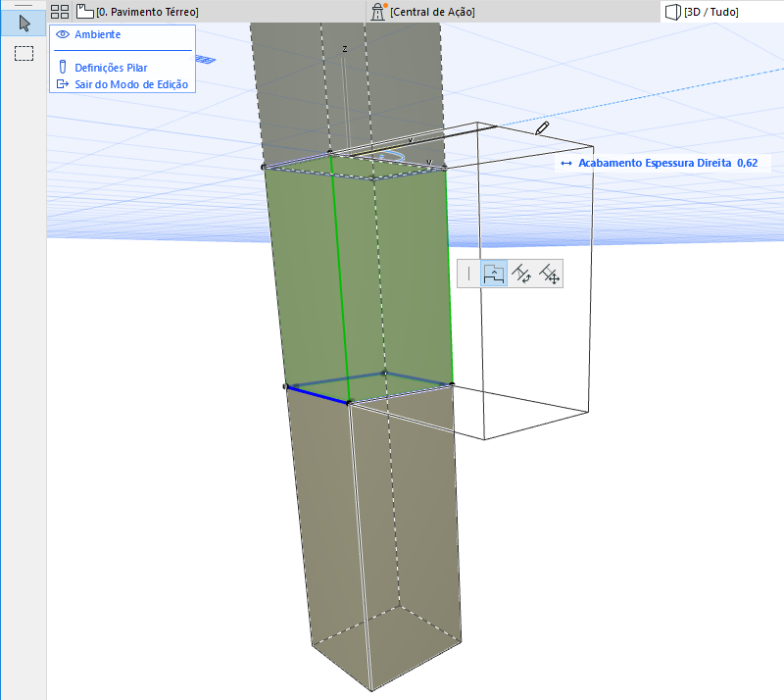The height and width of the screenshot is (700, 784).
Task: Select the Arrow tool
Action: tap(24, 24)
